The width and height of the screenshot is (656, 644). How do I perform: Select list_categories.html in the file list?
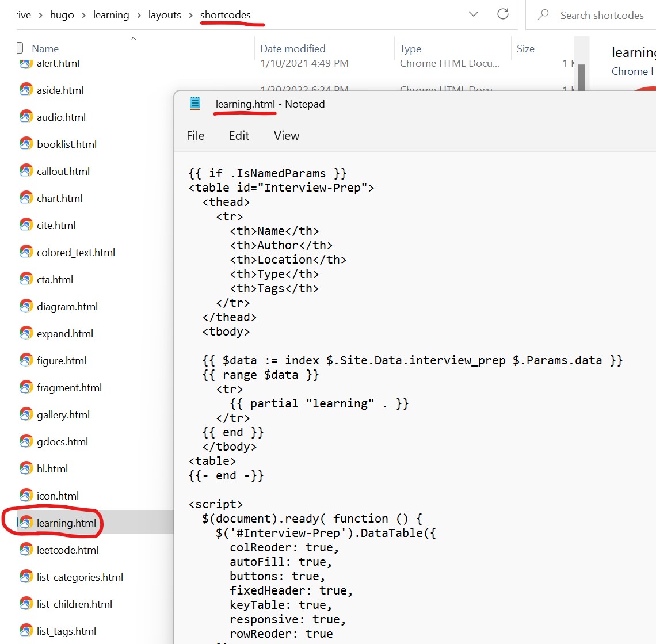pos(80,577)
